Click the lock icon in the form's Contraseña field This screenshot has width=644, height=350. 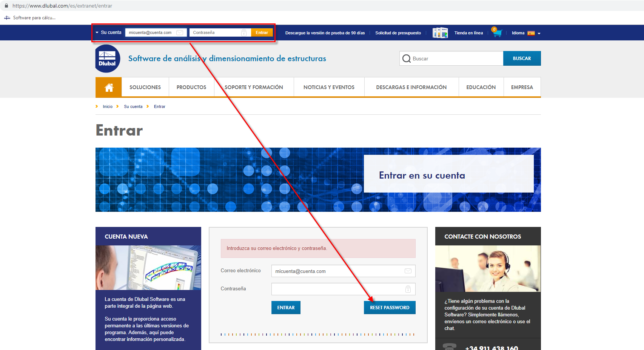(408, 289)
